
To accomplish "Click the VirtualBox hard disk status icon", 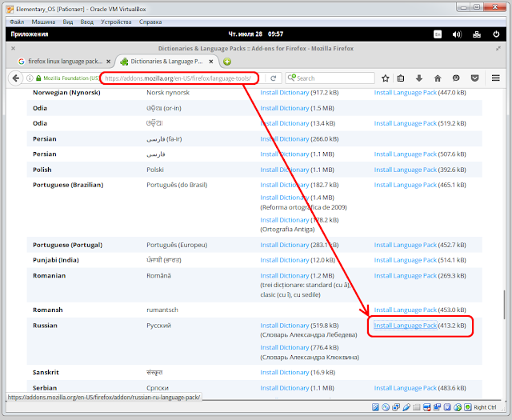I will (x=375, y=407).
